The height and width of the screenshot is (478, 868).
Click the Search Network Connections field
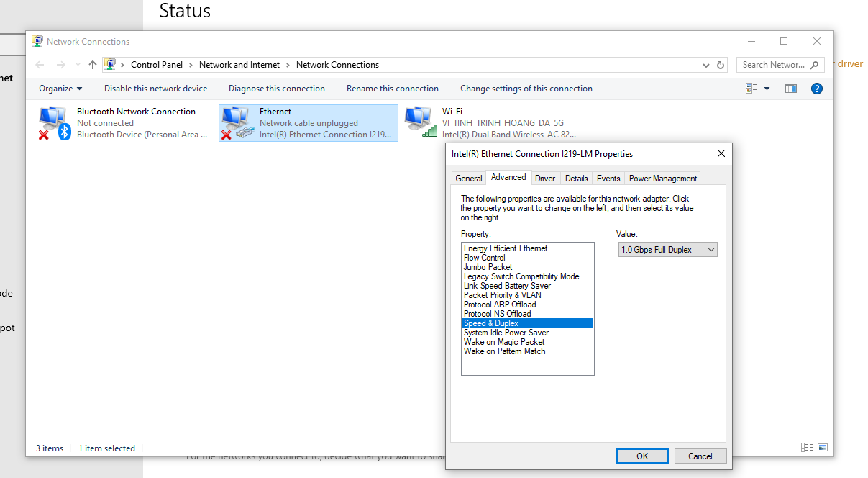click(x=773, y=65)
